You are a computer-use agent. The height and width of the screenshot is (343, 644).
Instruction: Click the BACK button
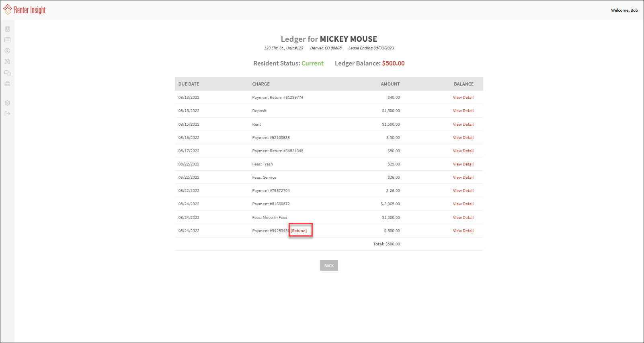tap(329, 265)
